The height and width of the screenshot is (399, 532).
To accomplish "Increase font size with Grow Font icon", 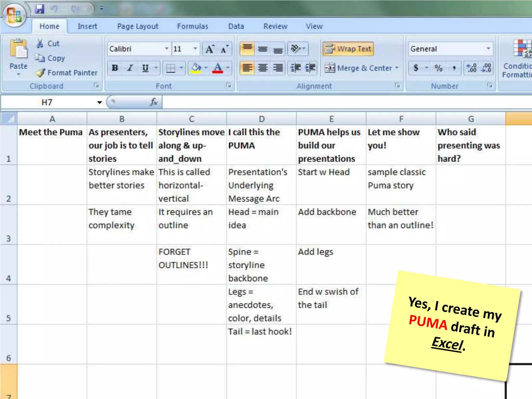I will (209, 49).
